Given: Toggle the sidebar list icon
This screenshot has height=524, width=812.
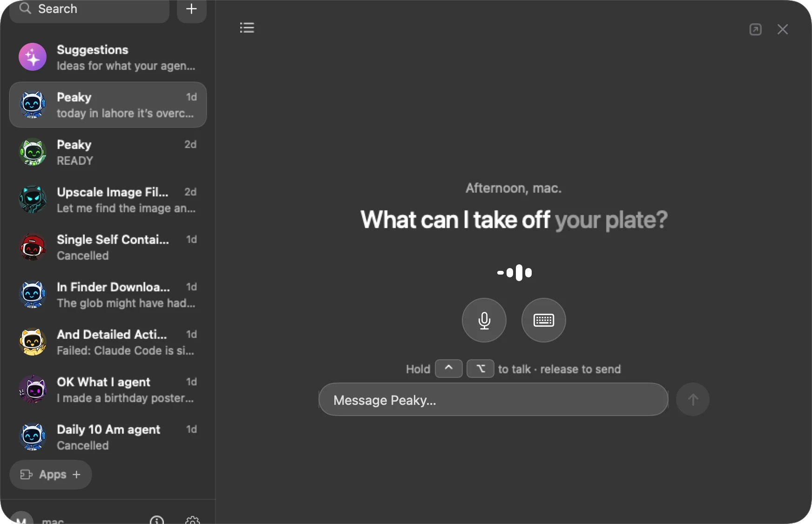Looking at the screenshot, I should [247, 28].
